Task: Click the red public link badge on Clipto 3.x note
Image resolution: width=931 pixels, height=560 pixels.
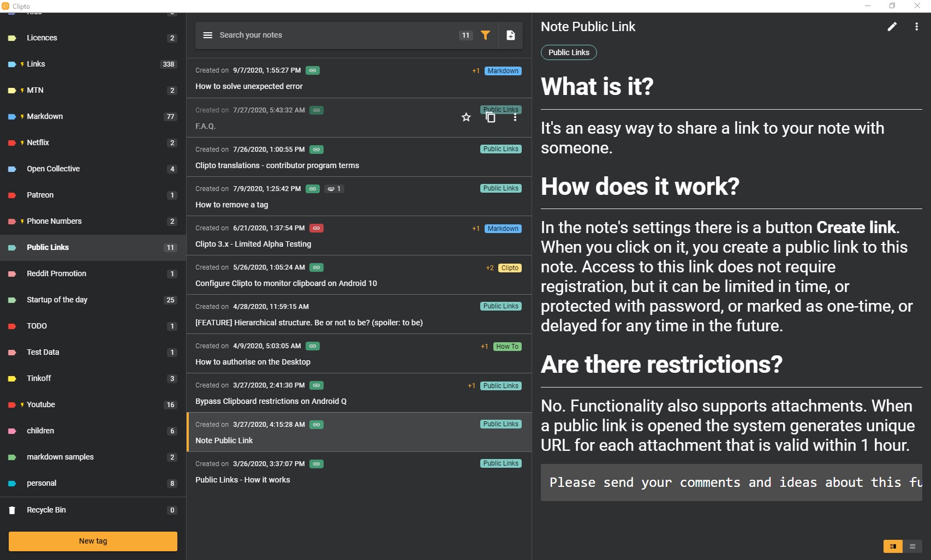Action: [x=316, y=228]
